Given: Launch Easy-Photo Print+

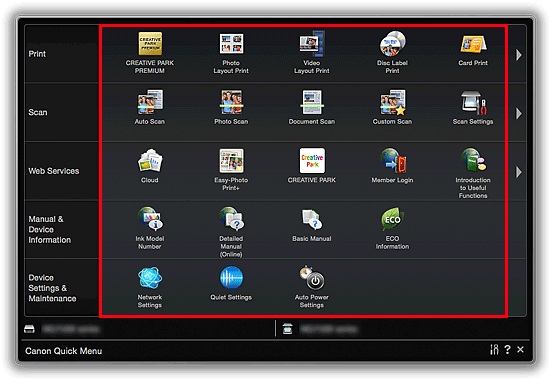Looking at the screenshot, I should click(231, 170).
